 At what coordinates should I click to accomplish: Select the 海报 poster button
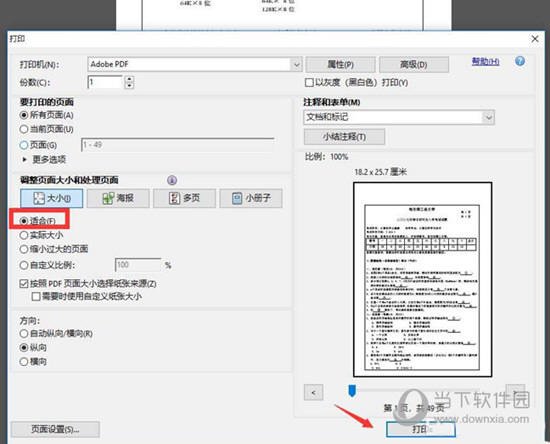(118, 198)
